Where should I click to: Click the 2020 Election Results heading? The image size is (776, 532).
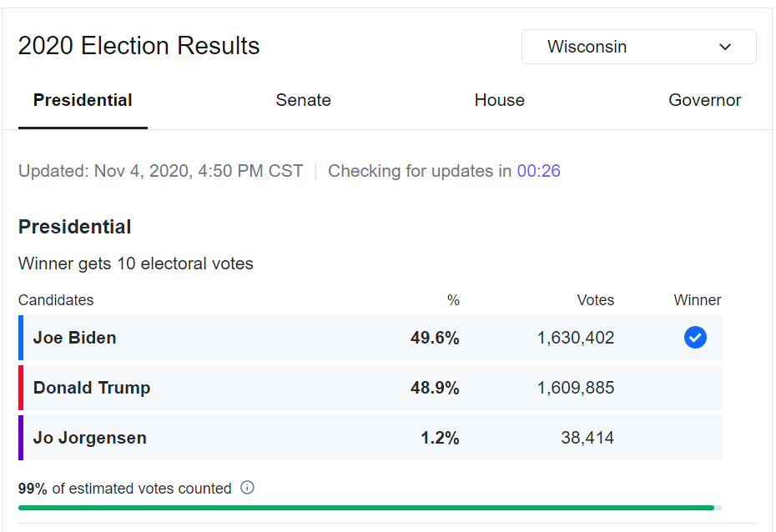(x=139, y=46)
